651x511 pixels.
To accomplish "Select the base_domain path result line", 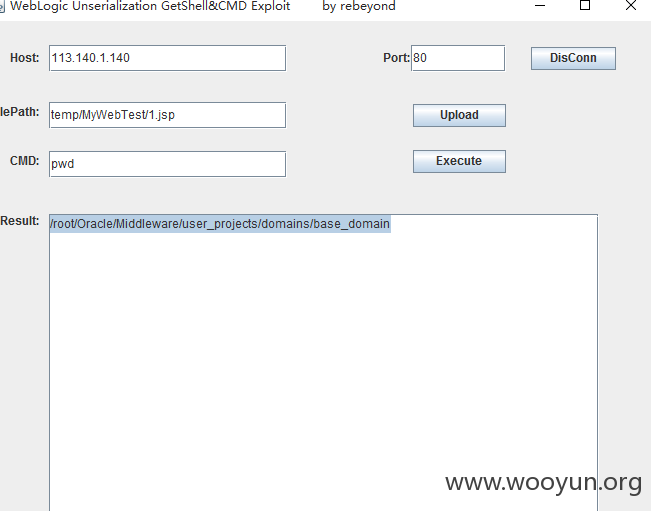I will (x=220, y=224).
